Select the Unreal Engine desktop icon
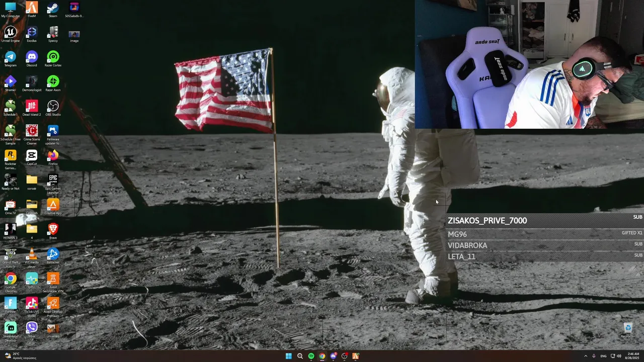This screenshot has width=644, height=362. coord(11,34)
